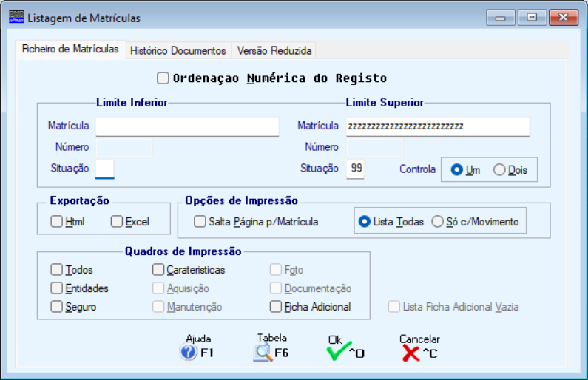
Task: Tick the Html export checkbox
Action: pos(57,221)
